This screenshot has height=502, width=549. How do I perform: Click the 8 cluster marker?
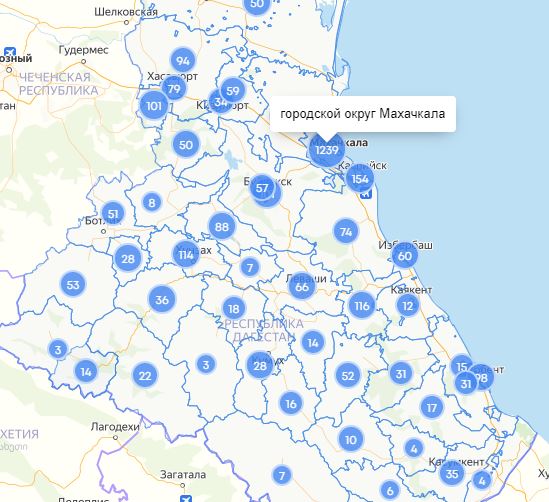pyautogui.click(x=152, y=202)
